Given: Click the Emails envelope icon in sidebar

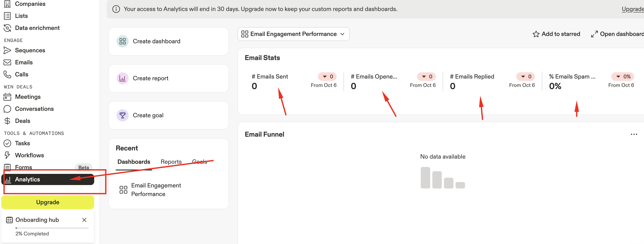Looking at the screenshot, I should coord(7,62).
